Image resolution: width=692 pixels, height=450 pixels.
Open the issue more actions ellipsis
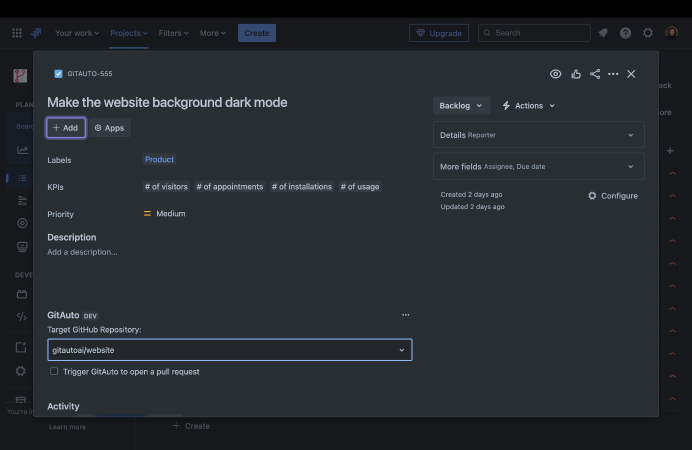click(613, 74)
